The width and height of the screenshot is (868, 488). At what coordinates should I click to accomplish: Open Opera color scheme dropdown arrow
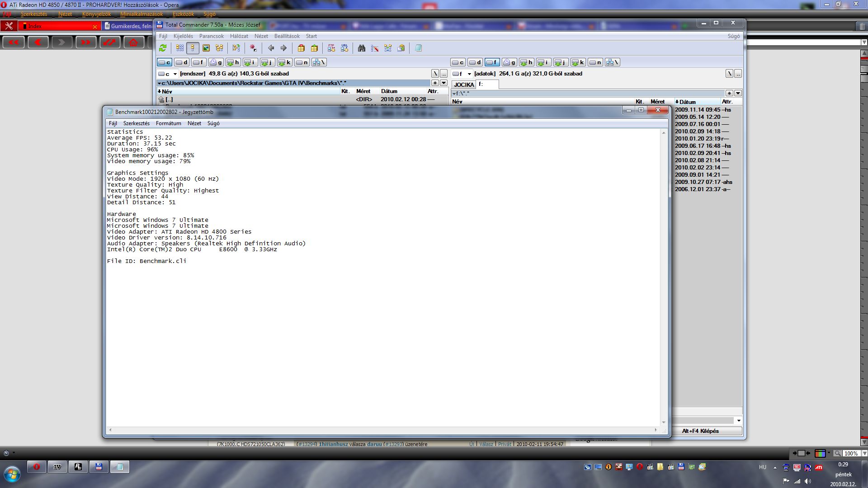pyautogui.click(x=829, y=453)
